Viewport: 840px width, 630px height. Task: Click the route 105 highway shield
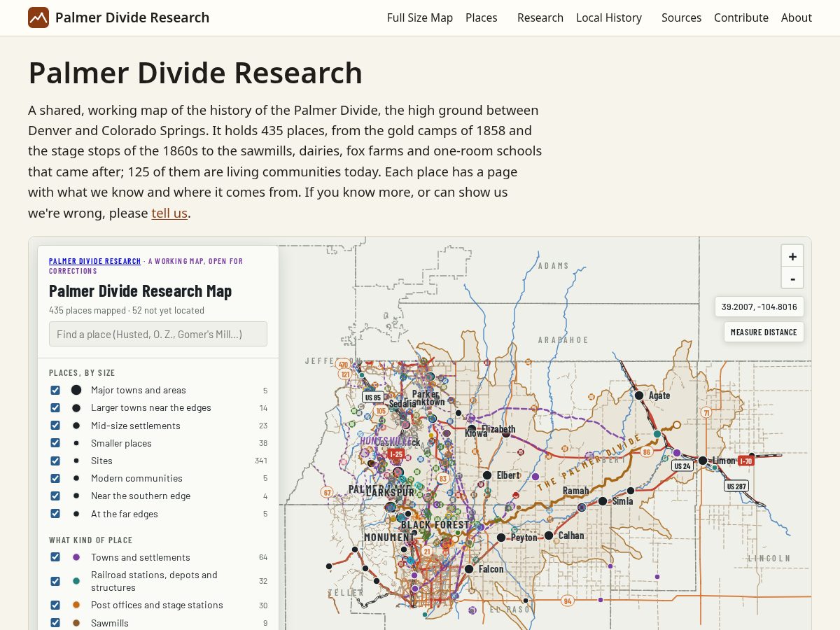381,410
